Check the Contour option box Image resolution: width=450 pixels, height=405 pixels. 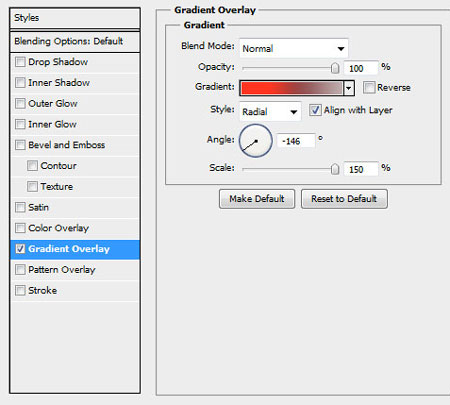(x=32, y=166)
